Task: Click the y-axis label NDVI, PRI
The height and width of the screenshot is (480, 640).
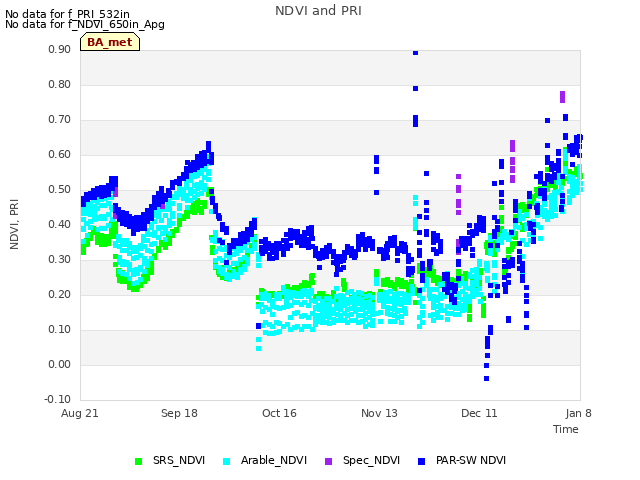Action: pos(14,224)
